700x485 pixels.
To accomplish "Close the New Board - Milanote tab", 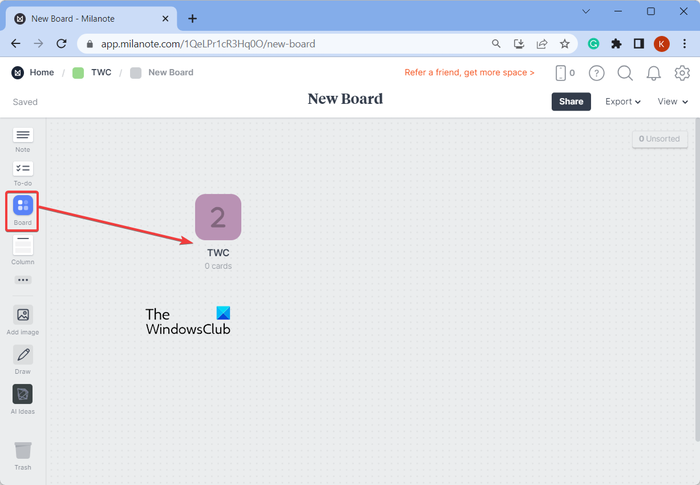I will pyautogui.click(x=165, y=19).
